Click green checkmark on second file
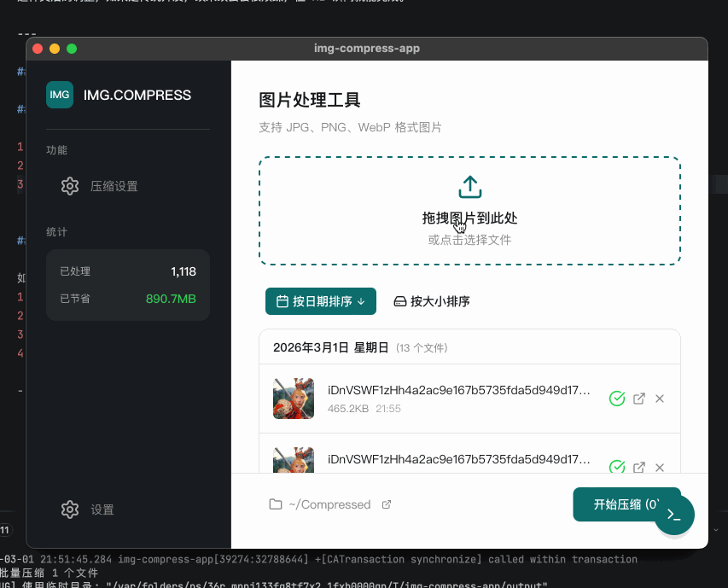 [617, 467]
